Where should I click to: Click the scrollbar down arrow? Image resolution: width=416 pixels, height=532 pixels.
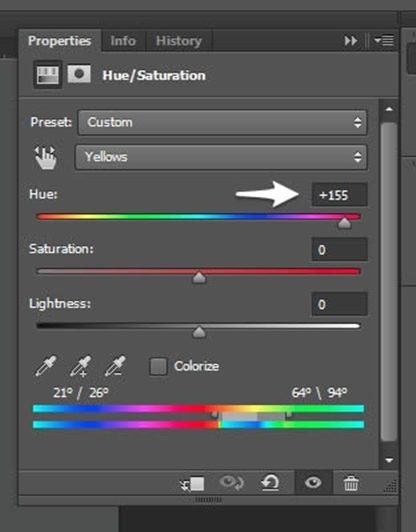[x=389, y=460]
